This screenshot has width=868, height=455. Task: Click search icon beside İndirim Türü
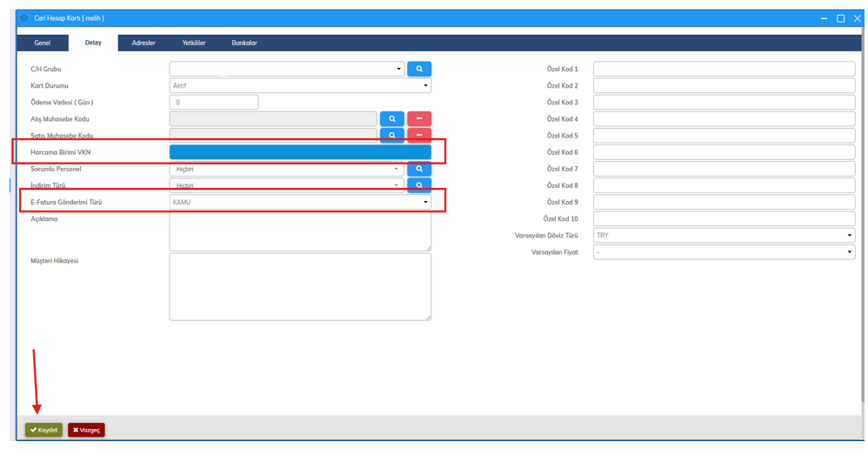coord(419,185)
